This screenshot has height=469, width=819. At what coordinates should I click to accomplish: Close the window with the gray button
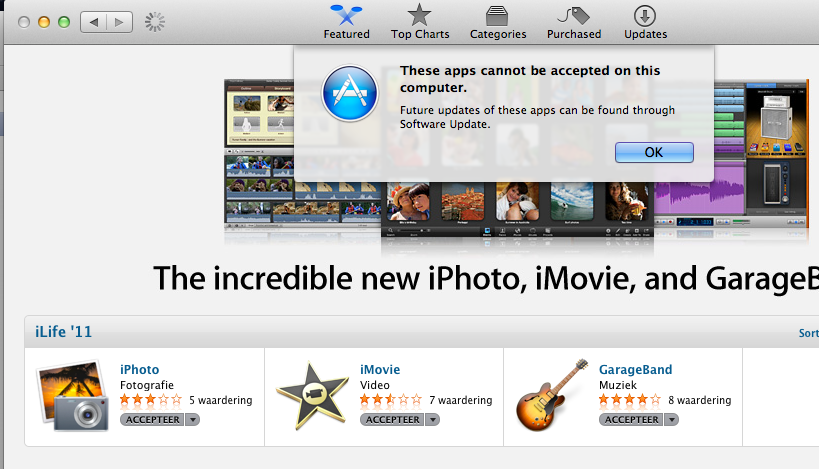click(x=24, y=22)
